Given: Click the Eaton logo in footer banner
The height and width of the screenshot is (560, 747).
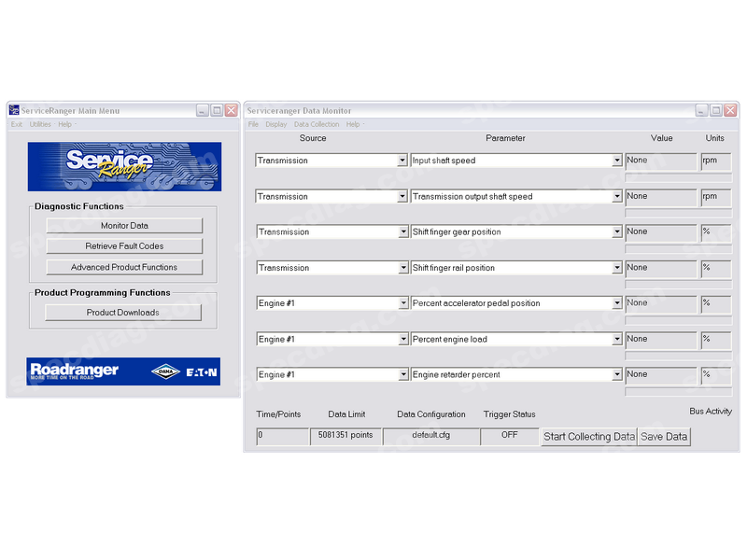Looking at the screenshot, I should (201, 371).
